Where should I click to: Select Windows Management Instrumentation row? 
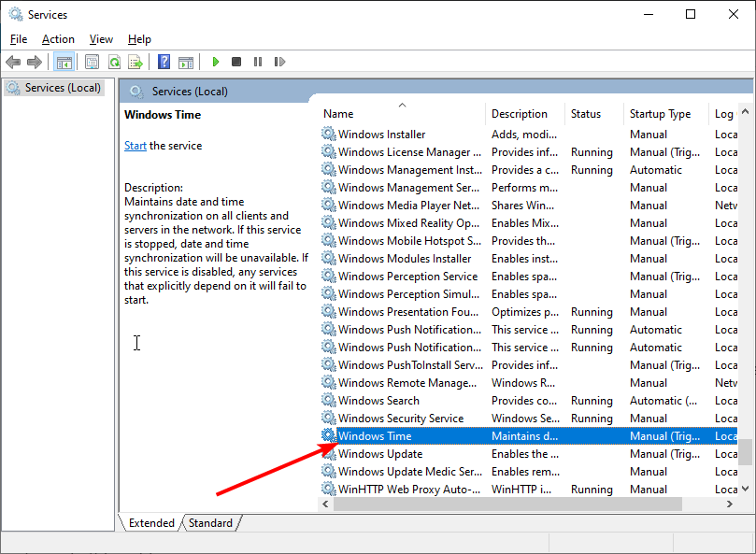[x=529, y=170]
